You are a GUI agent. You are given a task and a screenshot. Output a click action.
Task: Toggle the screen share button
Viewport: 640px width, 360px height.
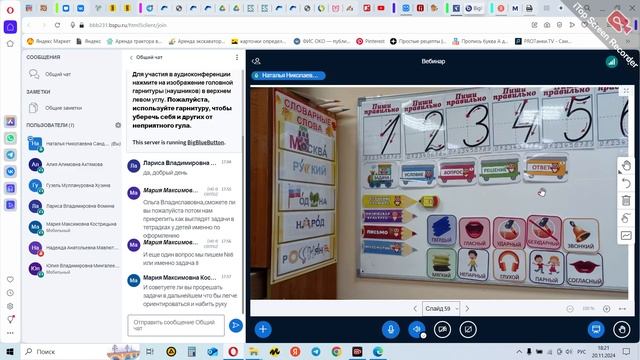click(468, 329)
